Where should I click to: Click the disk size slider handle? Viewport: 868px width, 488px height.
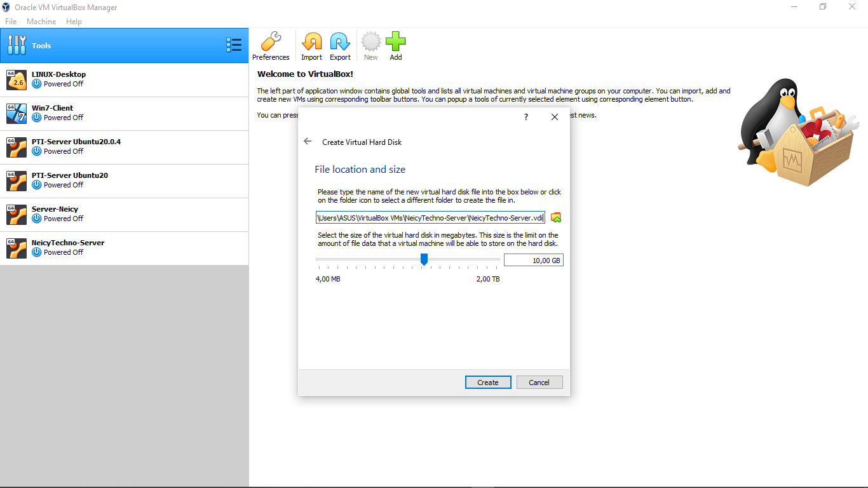point(424,259)
